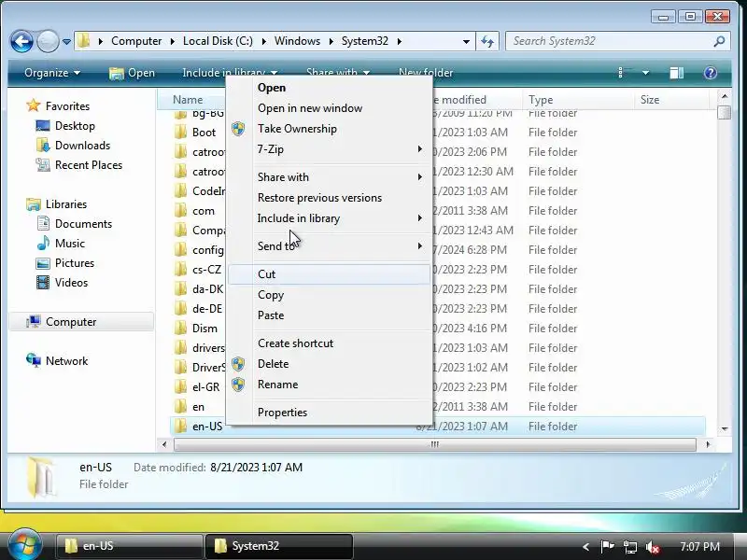Choose Rename in the context menu
This screenshot has width=747, height=560.
329,385
